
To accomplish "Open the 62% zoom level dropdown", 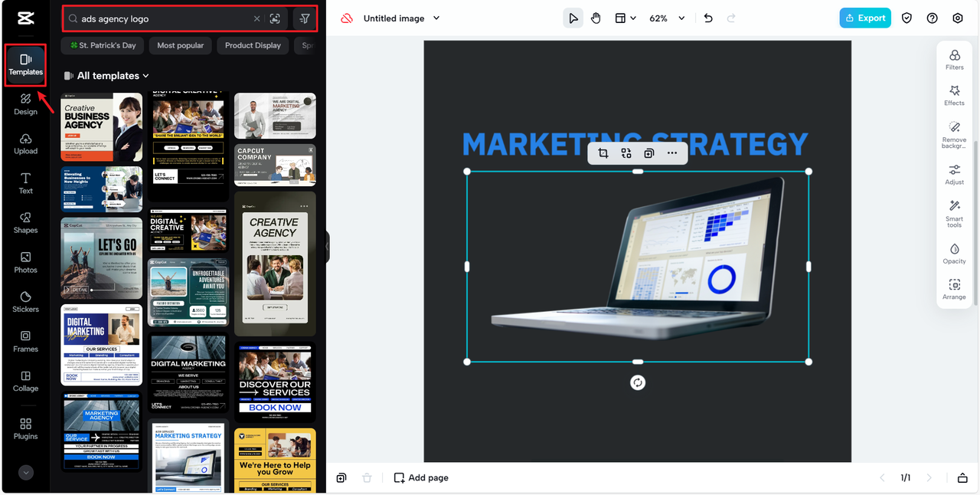I will [667, 18].
